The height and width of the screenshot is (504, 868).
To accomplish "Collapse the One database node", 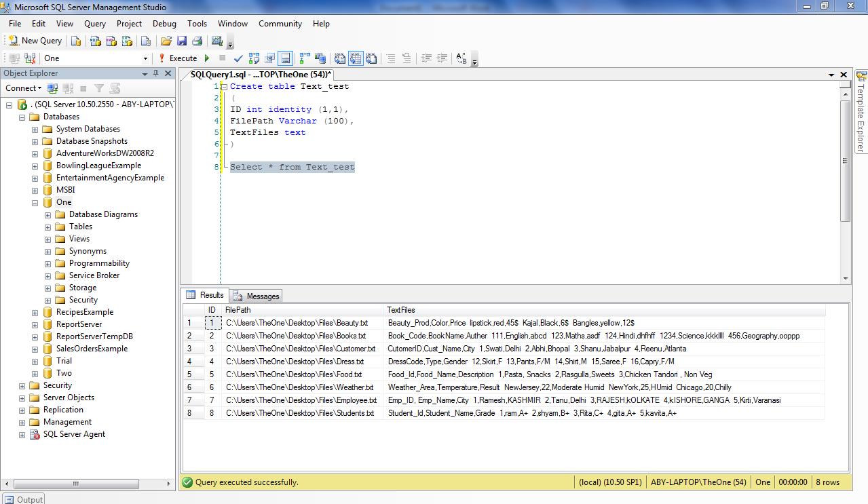I will (x=35, y=202).
